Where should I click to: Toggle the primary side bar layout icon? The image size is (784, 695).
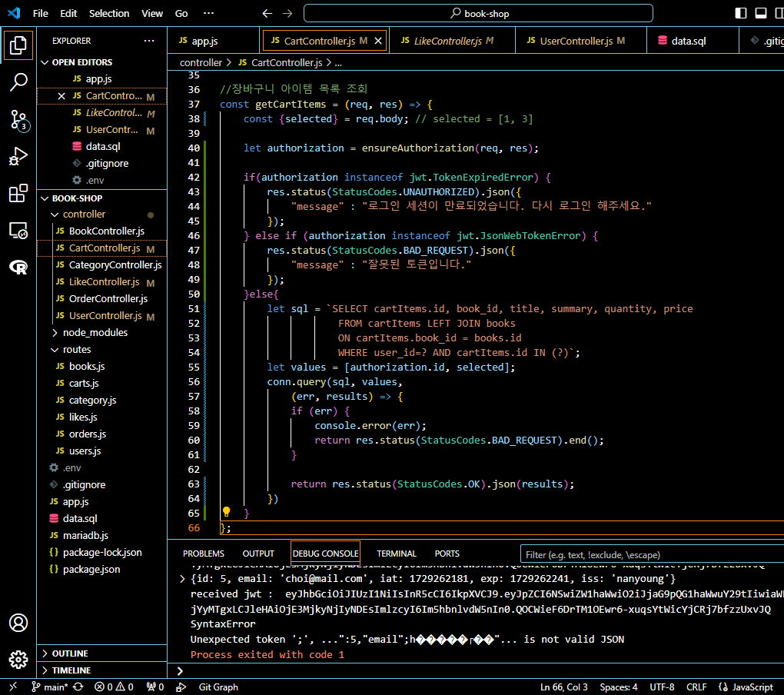pyautogui.click(x=741, y=14)
